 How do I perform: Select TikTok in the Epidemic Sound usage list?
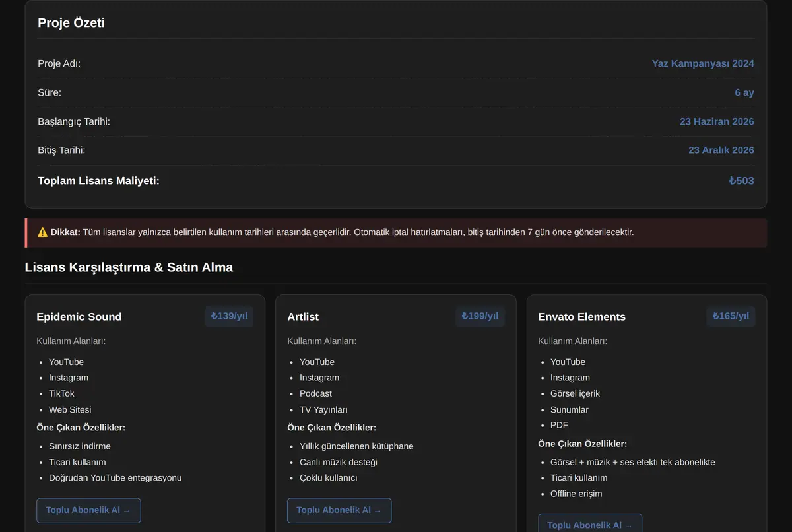61,393
